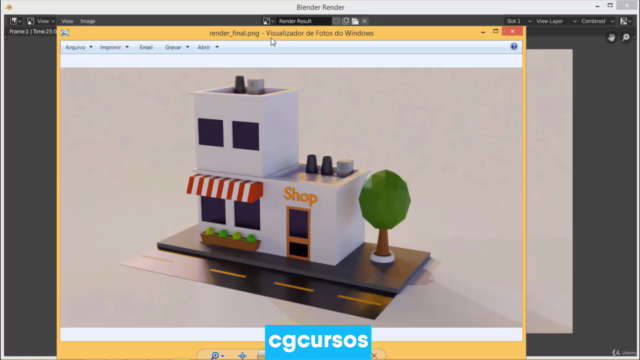The image size is (640, 360).
Task: Click the blue help icon in photo viewer
Action: click(514, 47)
